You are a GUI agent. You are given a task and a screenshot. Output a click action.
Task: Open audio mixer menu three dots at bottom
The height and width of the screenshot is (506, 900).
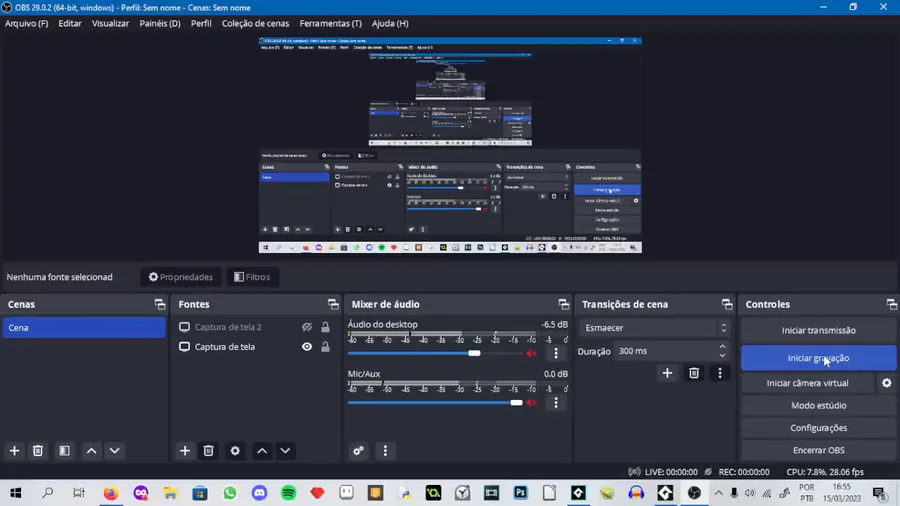pyautogui.click(x=385, y=451)
